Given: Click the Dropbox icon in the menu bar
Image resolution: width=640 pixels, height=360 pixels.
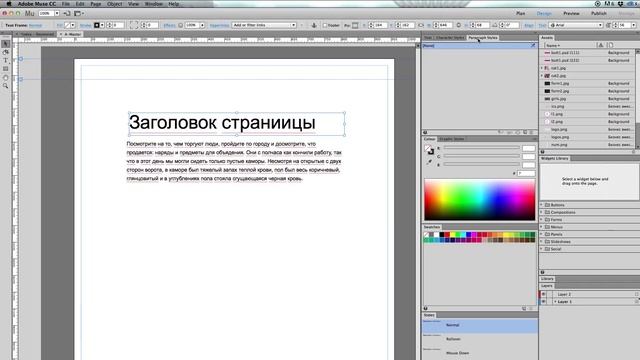Looking at the screenshot, I should click(x=620, y=4).
